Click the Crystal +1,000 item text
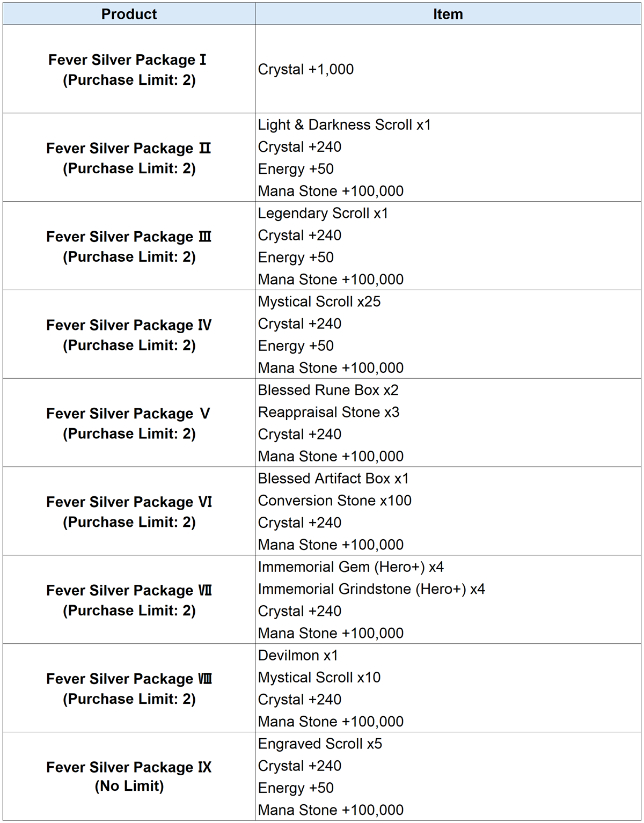Screen dimensions: 644x823 coord(306,70)
